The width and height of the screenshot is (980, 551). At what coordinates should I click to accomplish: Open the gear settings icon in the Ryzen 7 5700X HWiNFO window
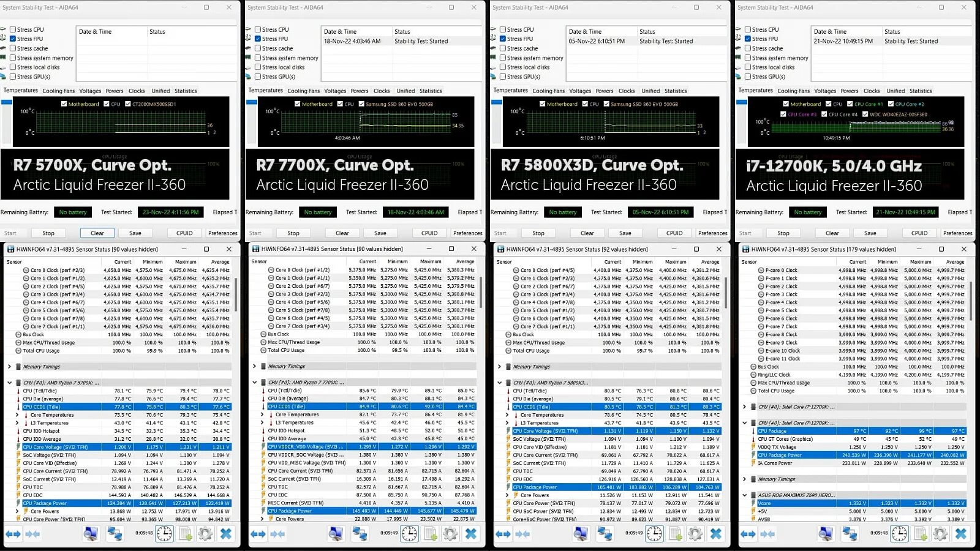pos(205,534)
